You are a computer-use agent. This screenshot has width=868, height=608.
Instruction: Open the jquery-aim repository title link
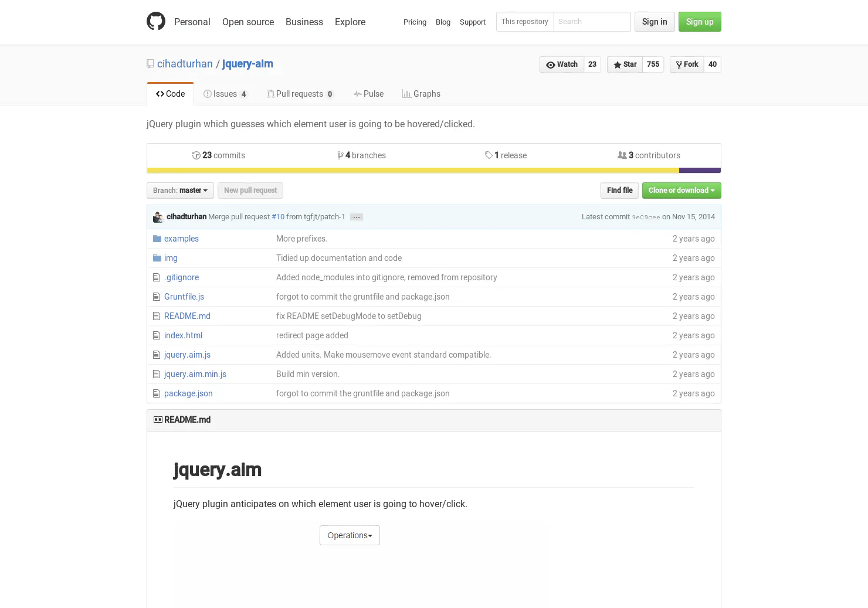coord(247,64)
